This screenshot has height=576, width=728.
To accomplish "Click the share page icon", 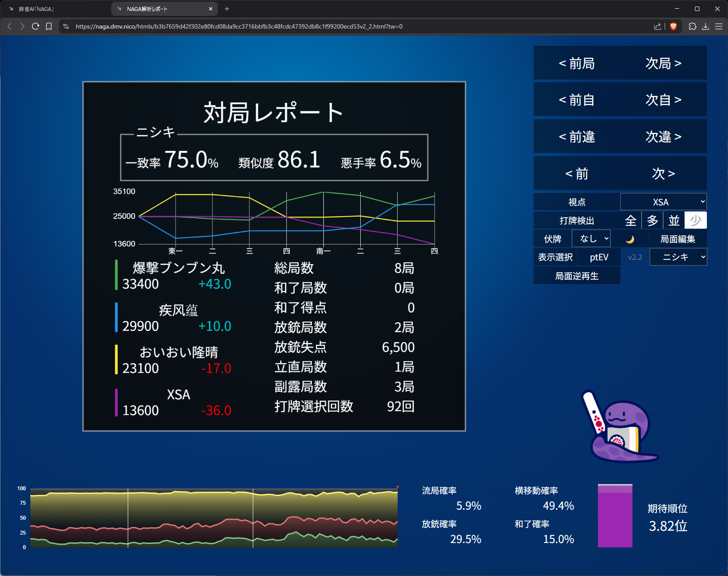I will click(657, 26).
